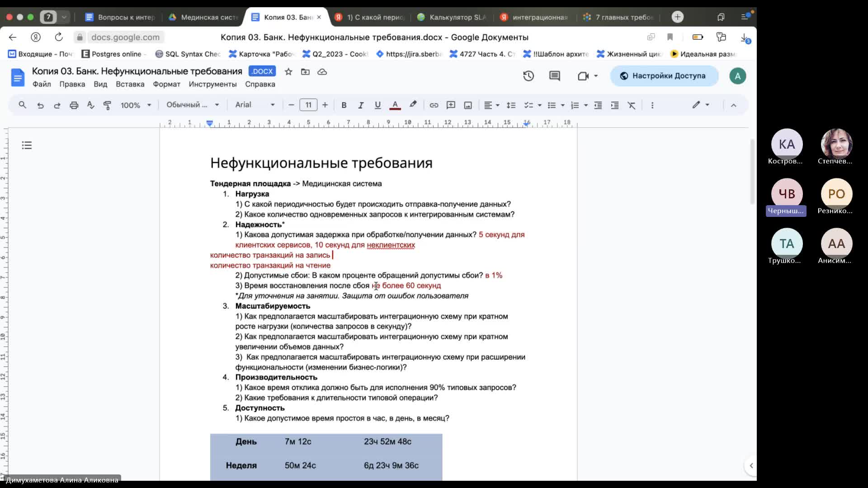Open the Вставка menu
The image size is (868, 488).
pos(130,84)
